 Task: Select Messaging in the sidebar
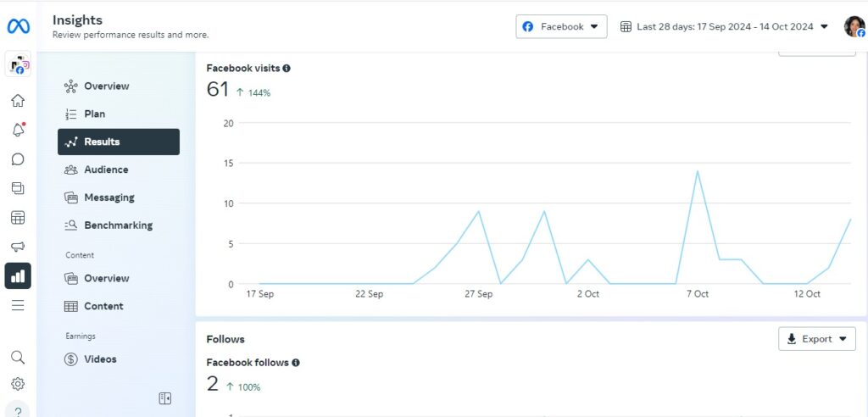108,197
